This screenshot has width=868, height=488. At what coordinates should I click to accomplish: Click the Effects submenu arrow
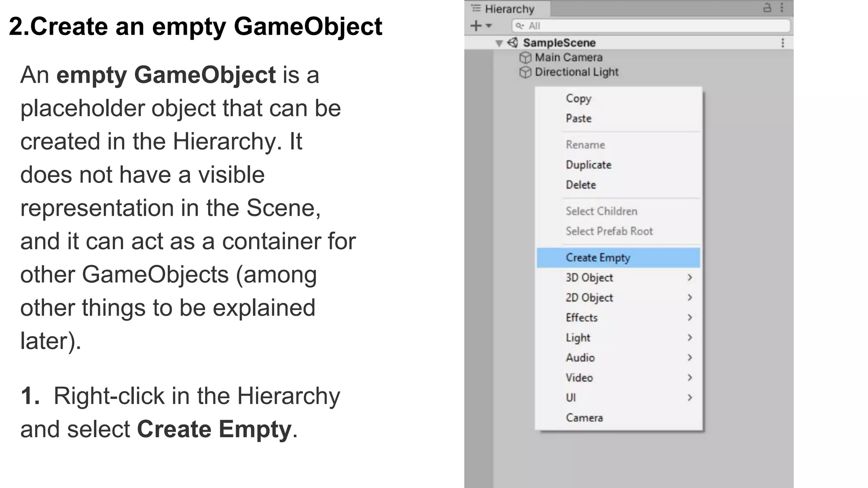point(690,317)
